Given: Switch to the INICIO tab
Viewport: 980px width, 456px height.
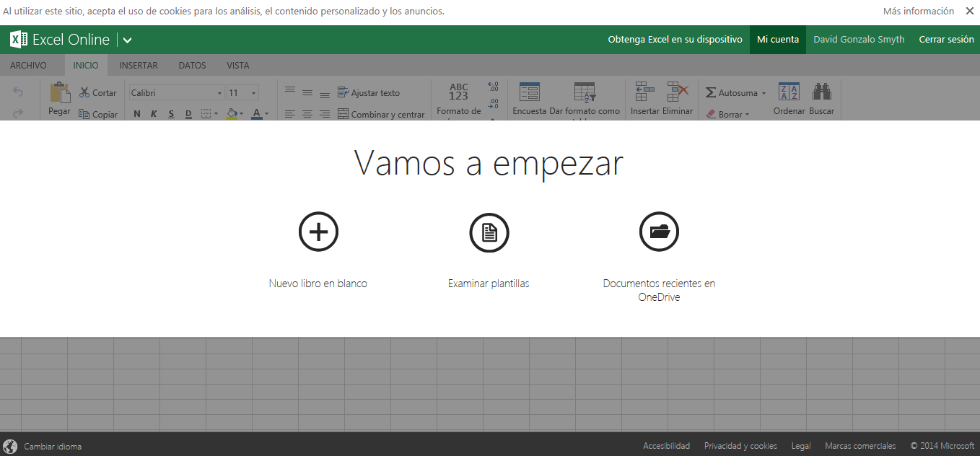Looking at the screenshot, I should tap(86, 65).
